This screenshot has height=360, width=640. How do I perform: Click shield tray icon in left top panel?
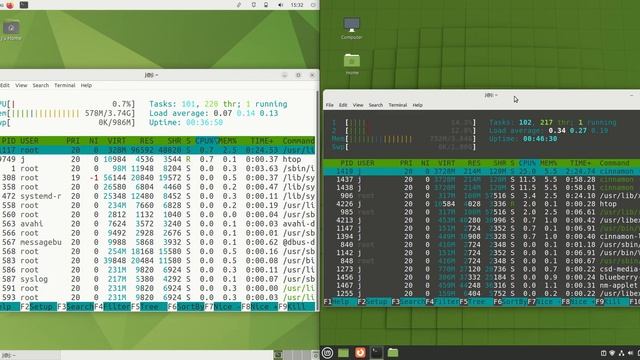tap(253, 5)
